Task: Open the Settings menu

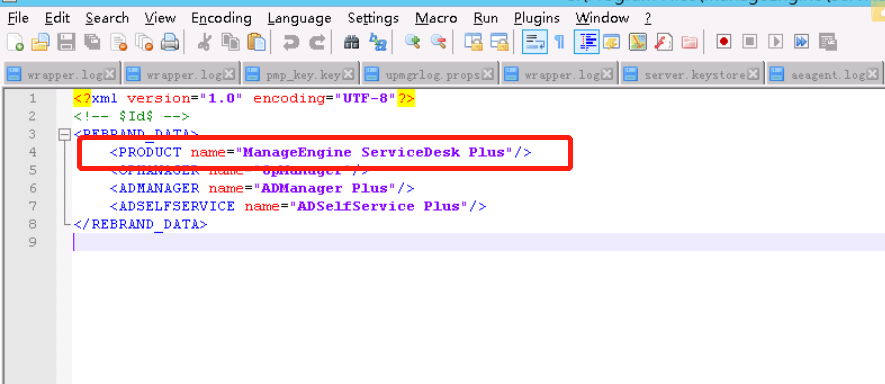Action: point(373,18)
